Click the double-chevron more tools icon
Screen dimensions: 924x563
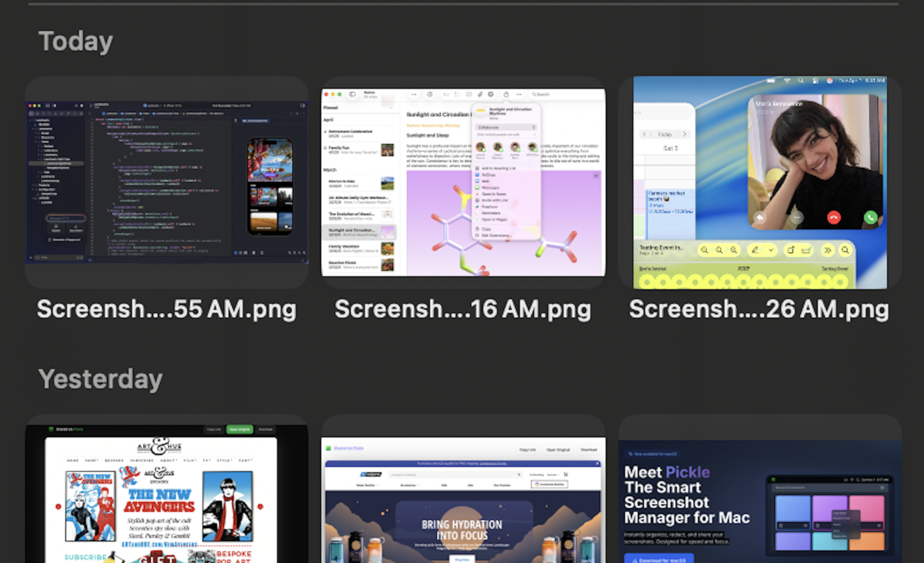827,250
